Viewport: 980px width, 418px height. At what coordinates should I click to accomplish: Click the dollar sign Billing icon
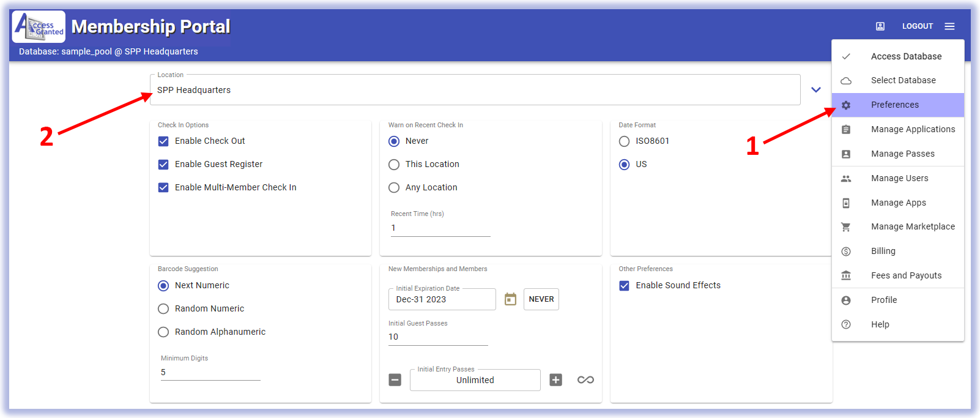coord(846,252)
